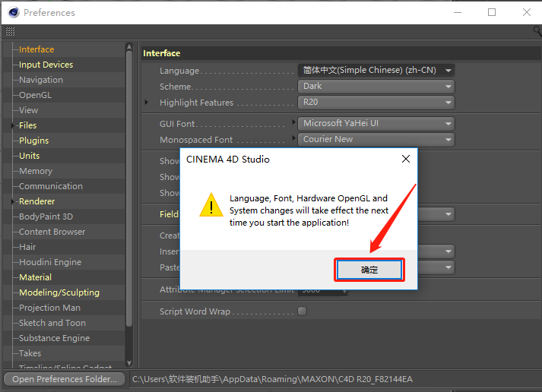The width and height of the screenshot is (542, 392).
Task: Select Units preferences category
Action: (30, 156)
